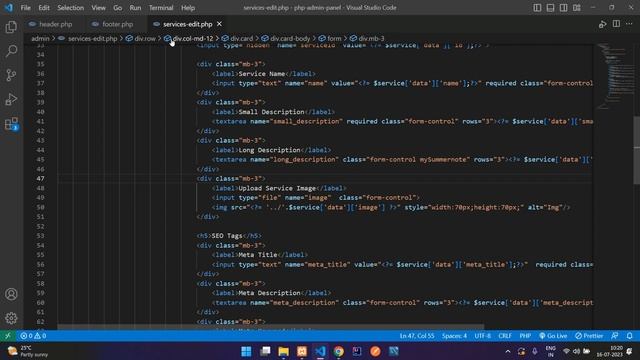Open the Accounts menu icon

[11, 294]
